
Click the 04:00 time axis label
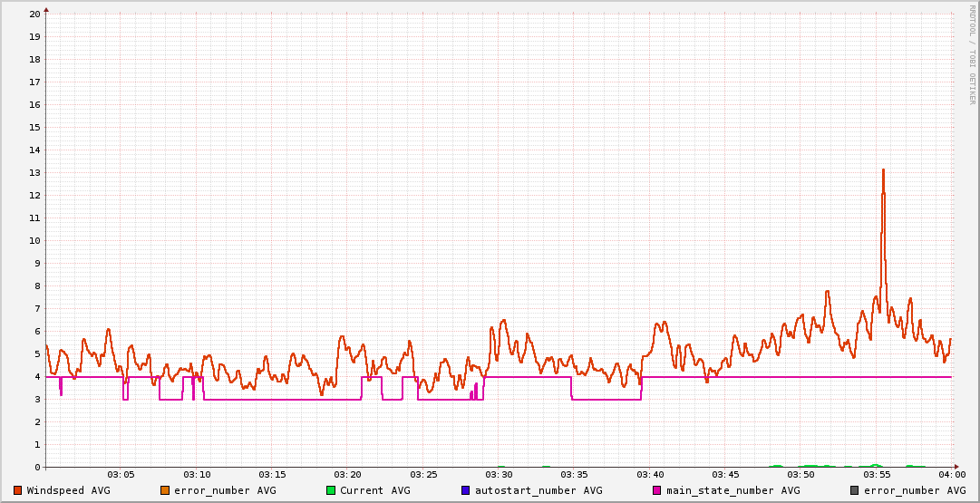[x=952, y=475]
